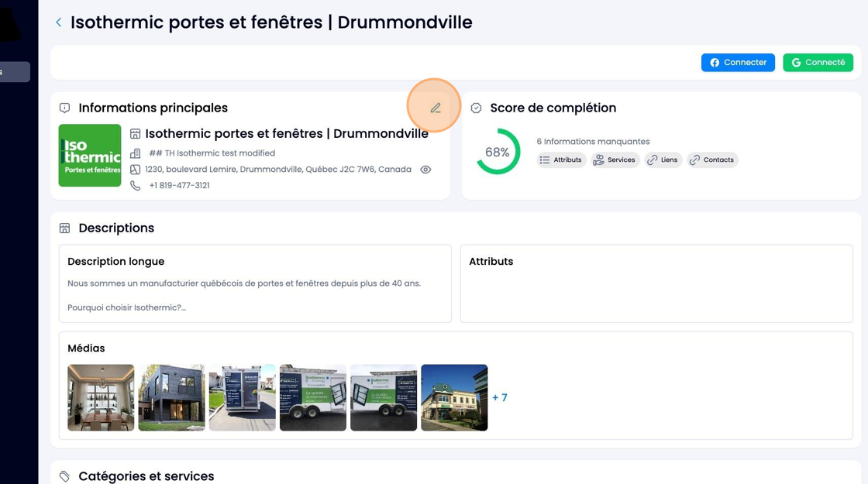Go back using the left chevron arrow
The width and height of the screenshot is (868, 484).
59,22
